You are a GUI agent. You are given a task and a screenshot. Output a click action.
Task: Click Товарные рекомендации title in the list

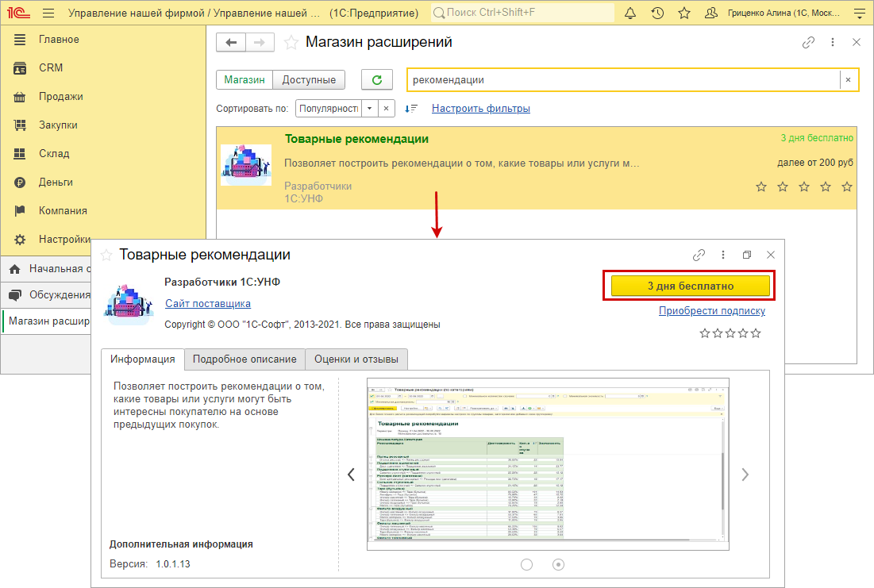[356, 140]
